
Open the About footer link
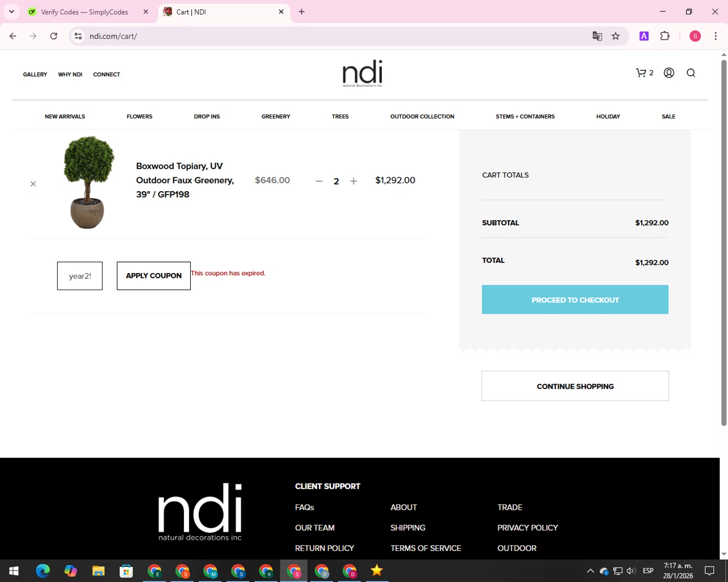pos(404,507)
